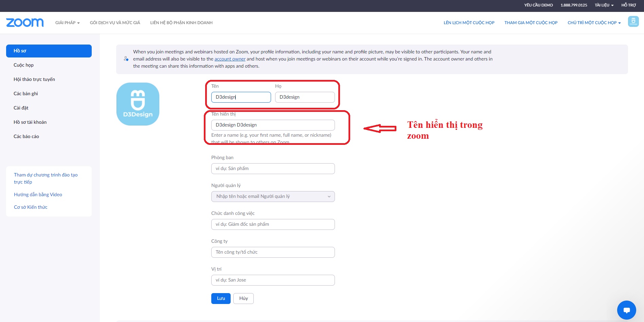Click the Lưu save button
Screen dimensions: 644x322
click(x=221, y=299)
